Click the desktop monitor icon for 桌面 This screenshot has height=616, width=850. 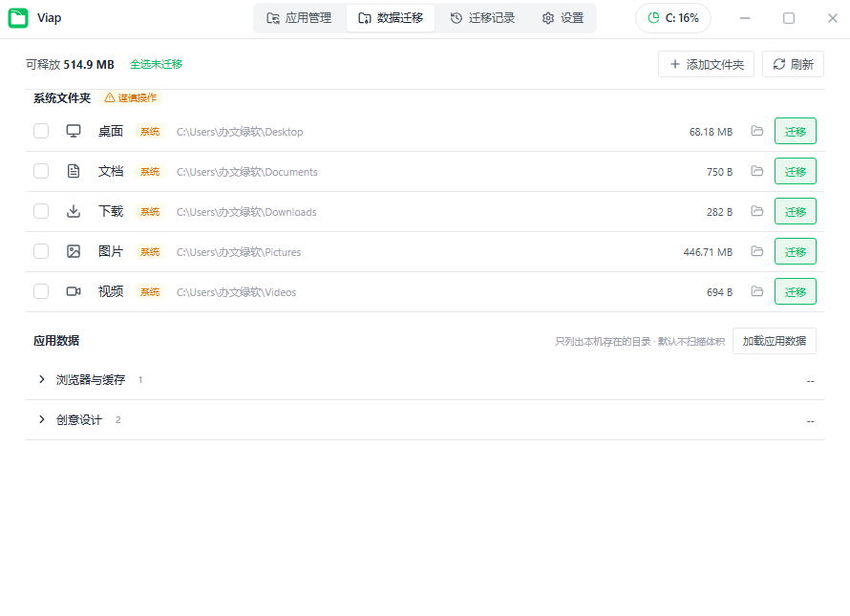pos(74,131)
